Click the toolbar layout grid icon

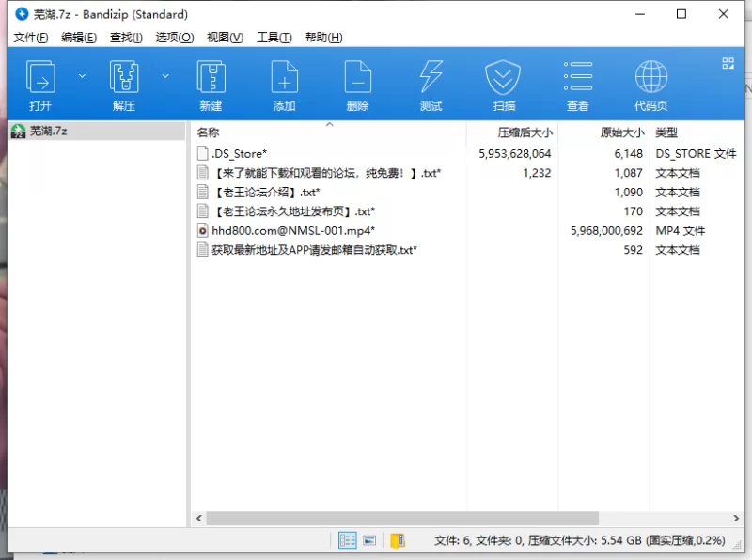728,63
